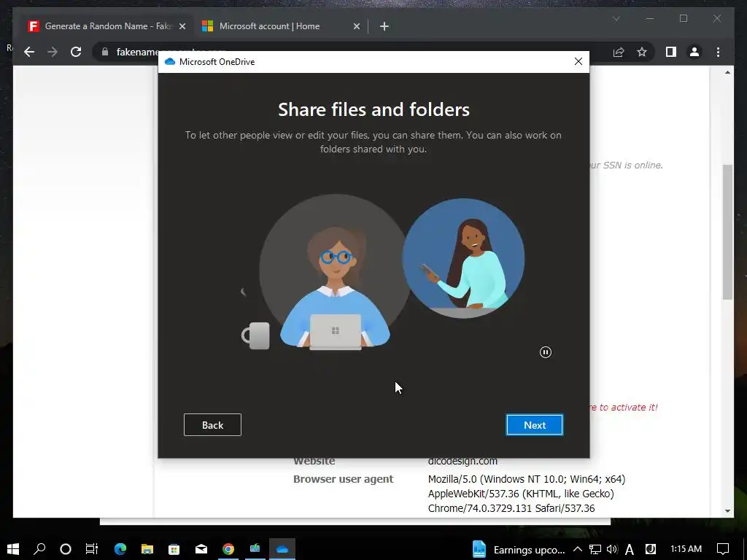Open the clock showing 1:15 AM
Image resolution: width=747 pixels, height=560 pixels.
pyautogui.click(x=686, y=549)
